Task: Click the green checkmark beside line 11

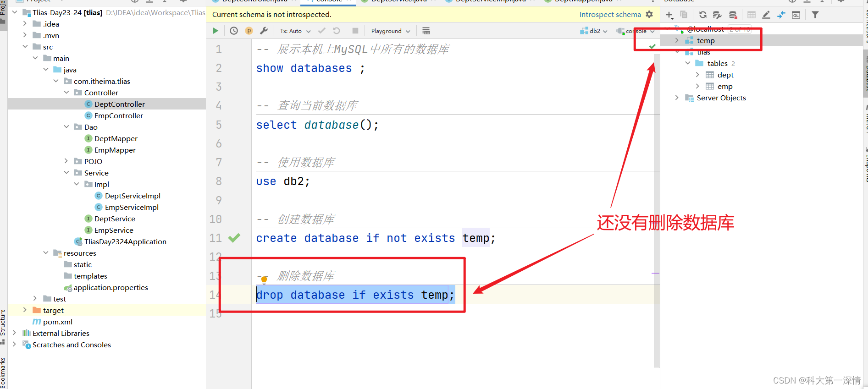Action: click(234, 238)
